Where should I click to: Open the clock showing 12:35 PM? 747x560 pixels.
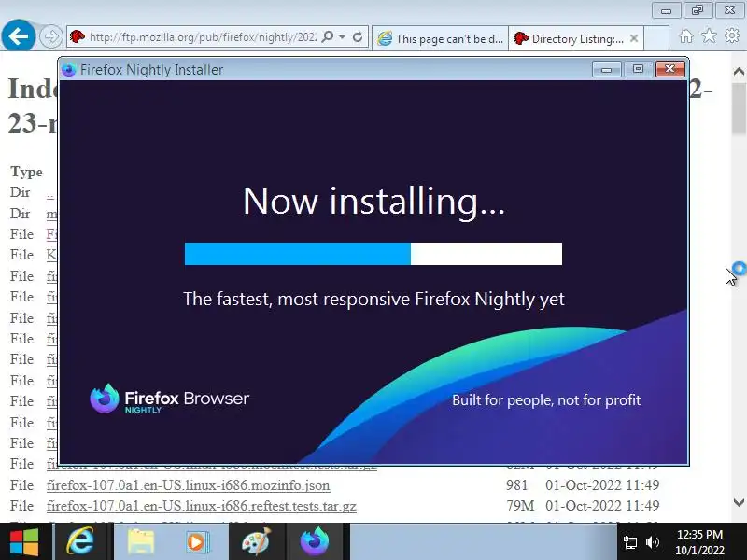tap(699, 542)
